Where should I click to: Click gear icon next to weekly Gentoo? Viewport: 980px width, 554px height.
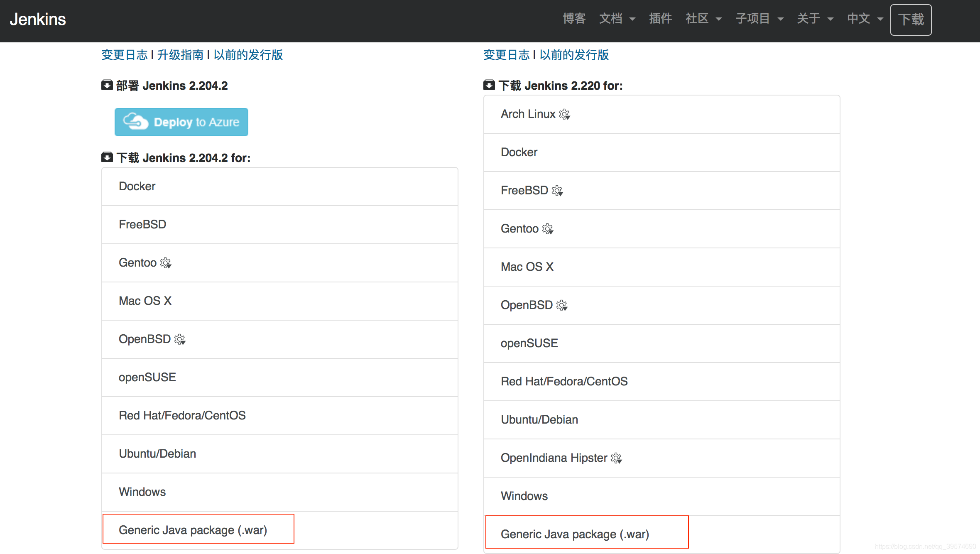[548, 229]
